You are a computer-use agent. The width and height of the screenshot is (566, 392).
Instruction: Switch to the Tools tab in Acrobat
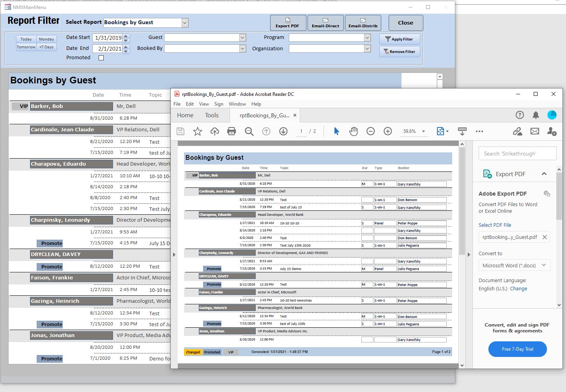[x=212, y=115]
